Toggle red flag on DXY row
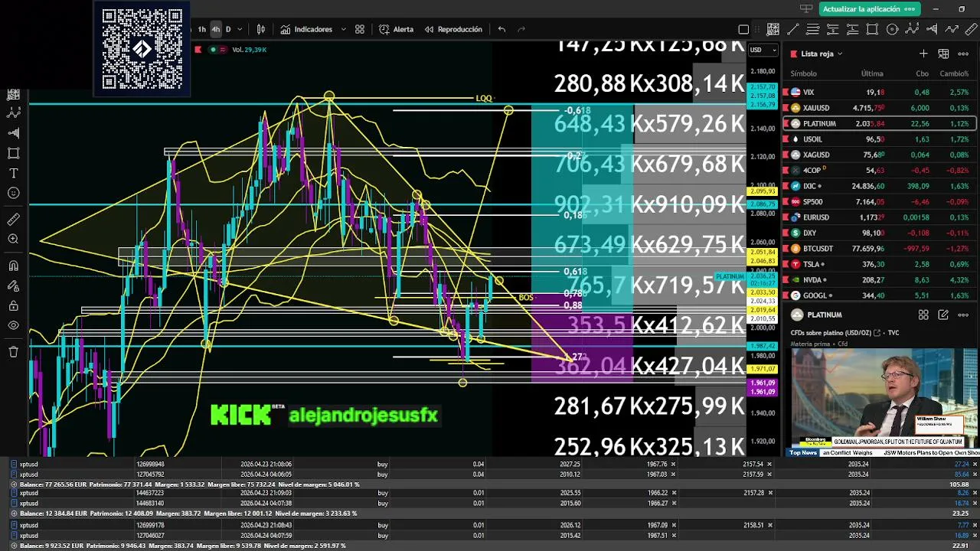This screenshot has height=551, width=980. point(786,233)
